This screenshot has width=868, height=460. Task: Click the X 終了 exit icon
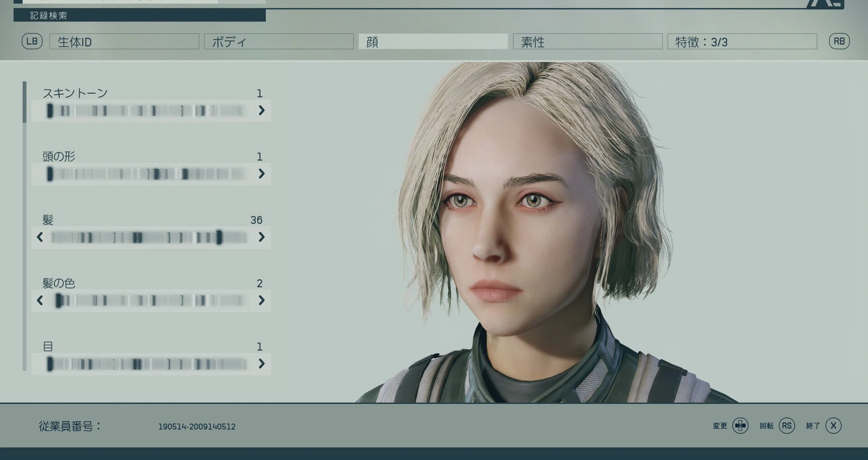pyautogui.click(x=833, y=426)
